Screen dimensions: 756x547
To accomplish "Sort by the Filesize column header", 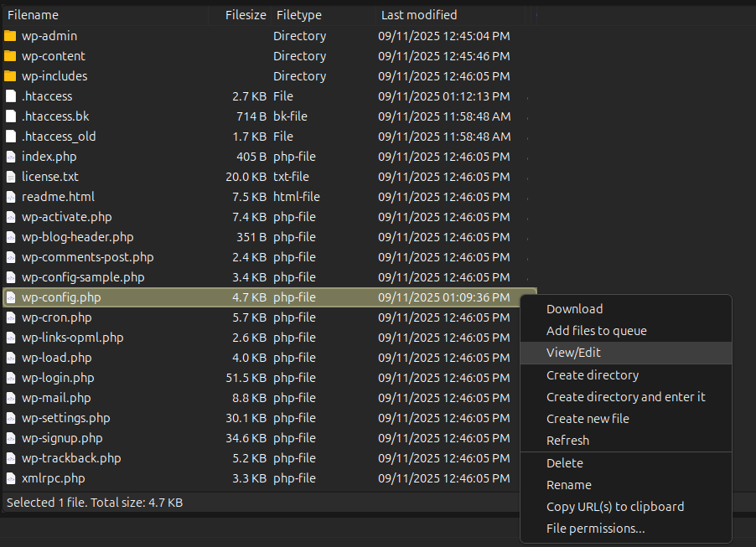I will (x=240, y=15).
